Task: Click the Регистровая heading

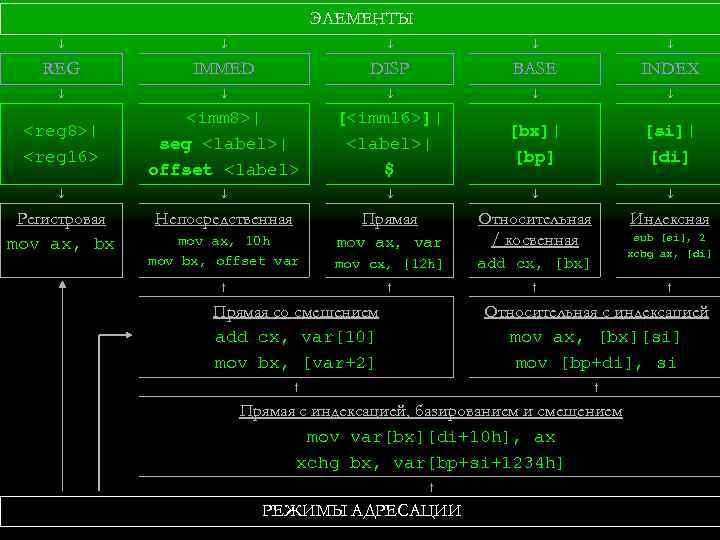Action: pos(62,219)
